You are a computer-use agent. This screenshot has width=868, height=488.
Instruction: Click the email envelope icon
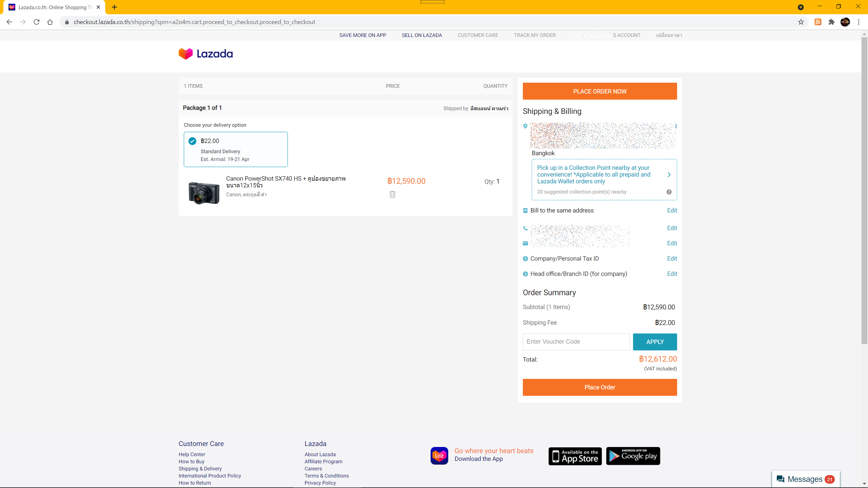525,243
